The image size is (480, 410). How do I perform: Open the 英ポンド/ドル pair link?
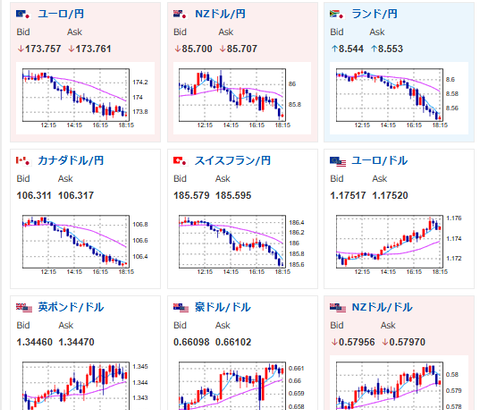pyautogui.click(x=71, y=307)
